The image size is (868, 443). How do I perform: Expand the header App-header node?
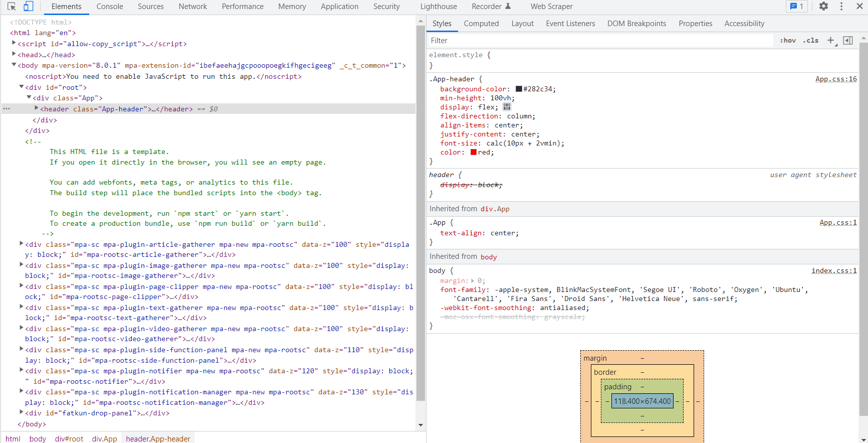(x=37, y=108)
